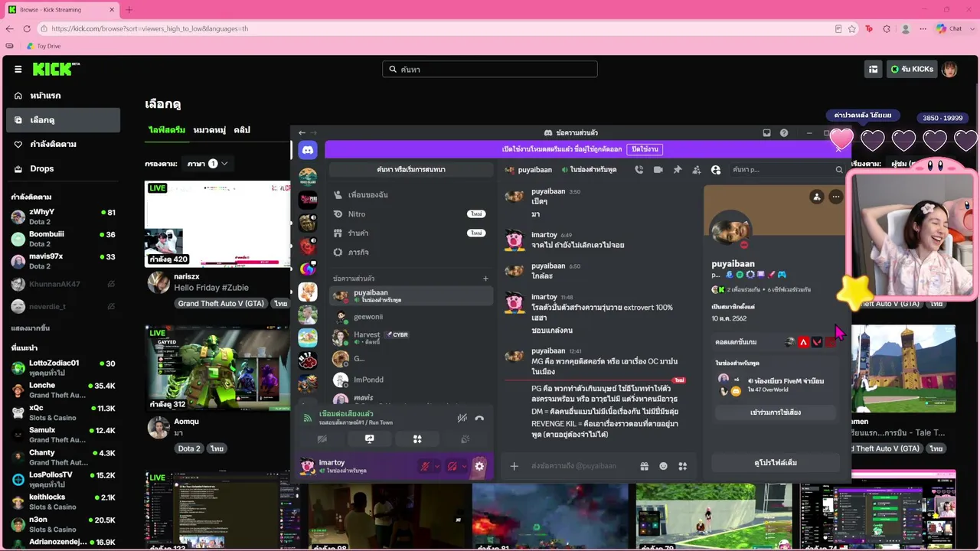
Task: Open the Kick user avatar menu
Action: tap(949, 69)
